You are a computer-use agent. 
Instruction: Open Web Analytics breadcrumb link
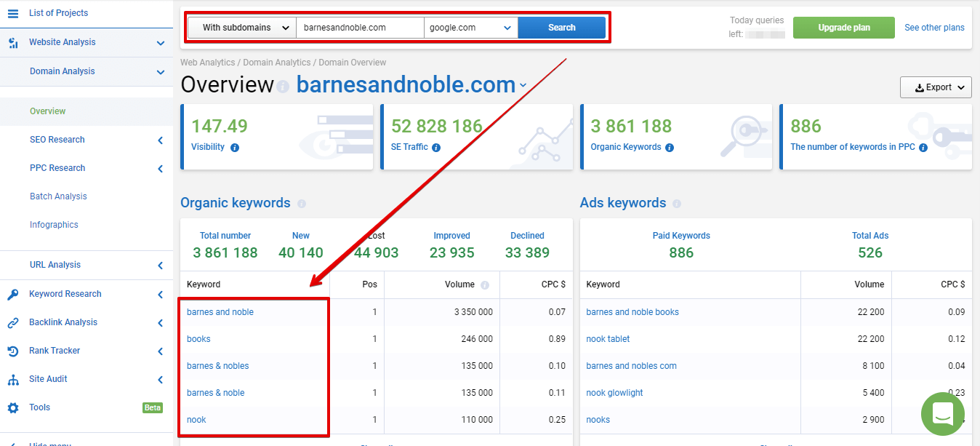(209, 63)
